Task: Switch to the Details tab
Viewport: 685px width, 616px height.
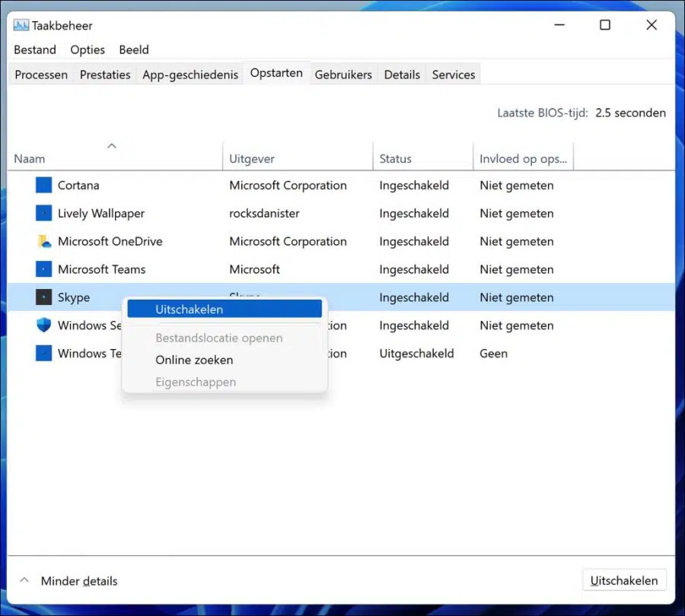Action: pos(402,75)
